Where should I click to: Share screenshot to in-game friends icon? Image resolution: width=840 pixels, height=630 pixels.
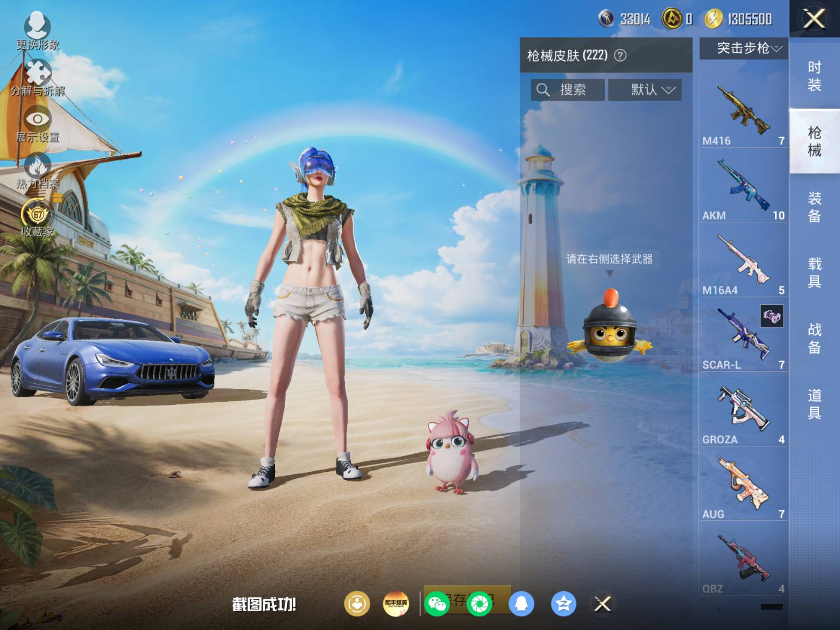point(357,604)
